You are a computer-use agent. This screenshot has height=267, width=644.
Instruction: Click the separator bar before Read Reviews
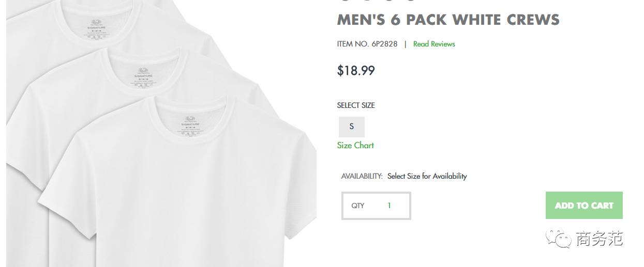406,44
